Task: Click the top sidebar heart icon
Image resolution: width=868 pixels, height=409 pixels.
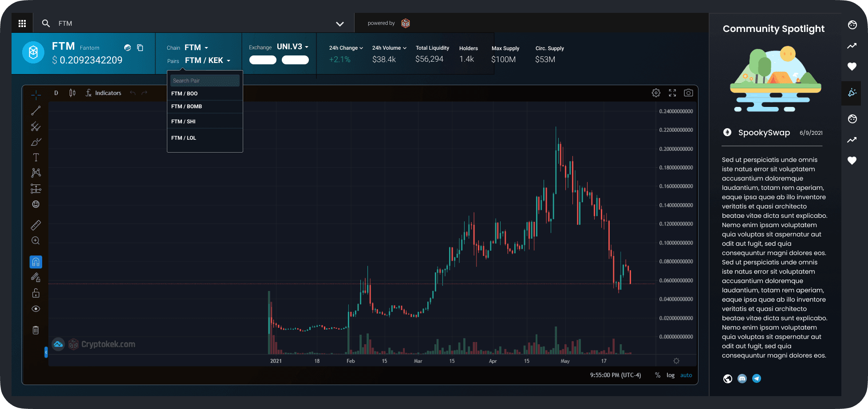Action: [x=852, y=67]
